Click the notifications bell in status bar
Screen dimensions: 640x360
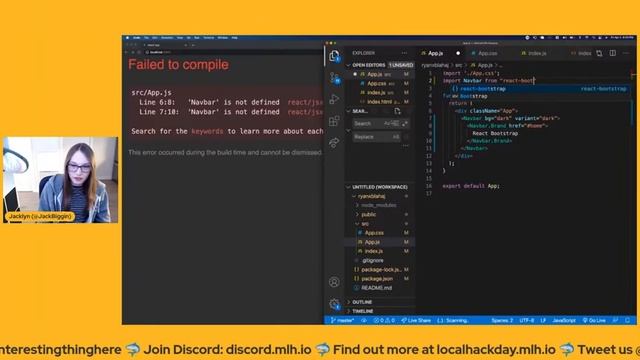click(628, 320)
